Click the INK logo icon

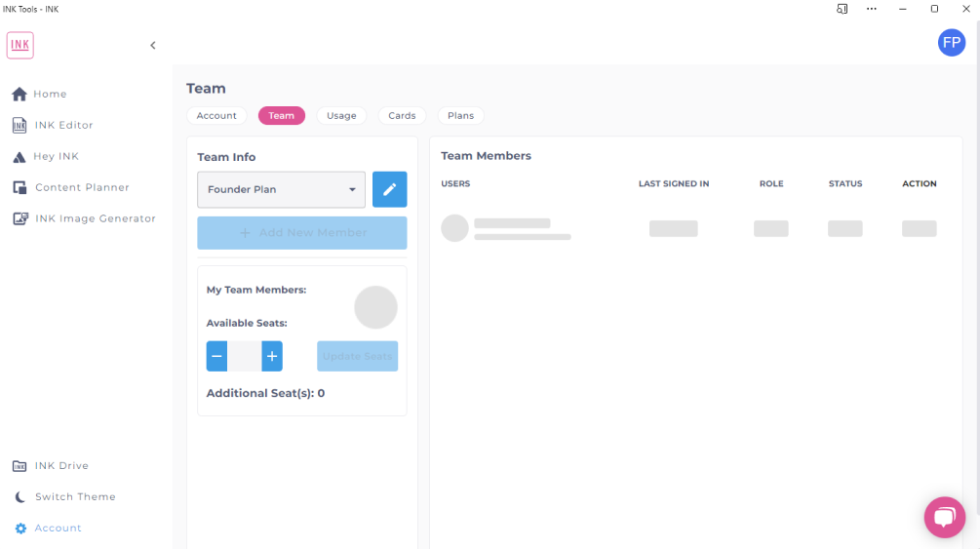pyautogui.click(x=20, y=45)
